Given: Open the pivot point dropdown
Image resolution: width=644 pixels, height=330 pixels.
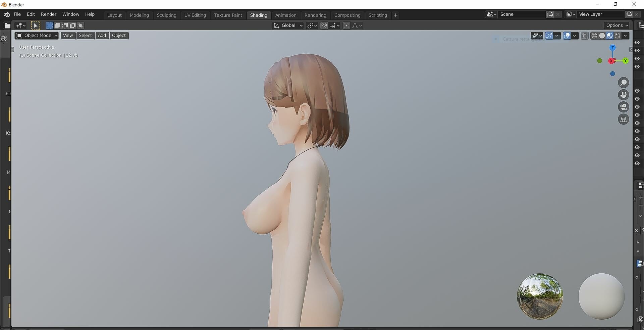Looking at the screenshot, I should (x=312, y=26).
